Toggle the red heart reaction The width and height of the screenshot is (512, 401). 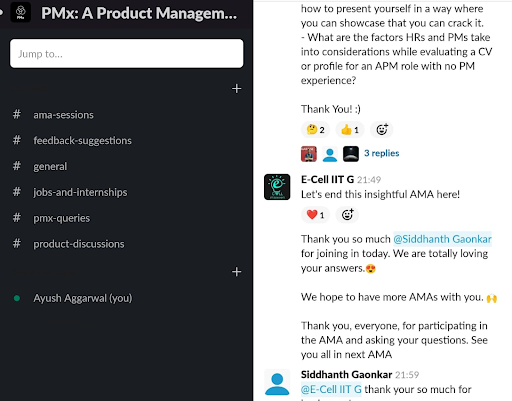coord(315,215)
